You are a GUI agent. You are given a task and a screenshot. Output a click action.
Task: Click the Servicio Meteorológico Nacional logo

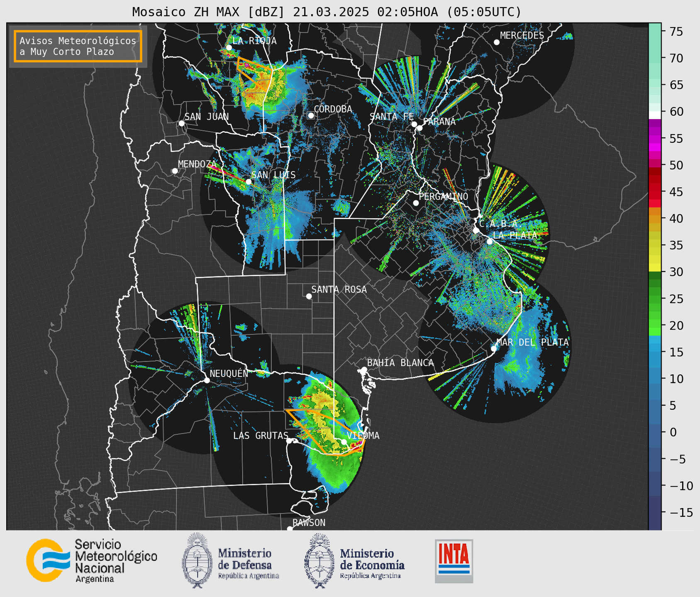click(x=92, y=560)
